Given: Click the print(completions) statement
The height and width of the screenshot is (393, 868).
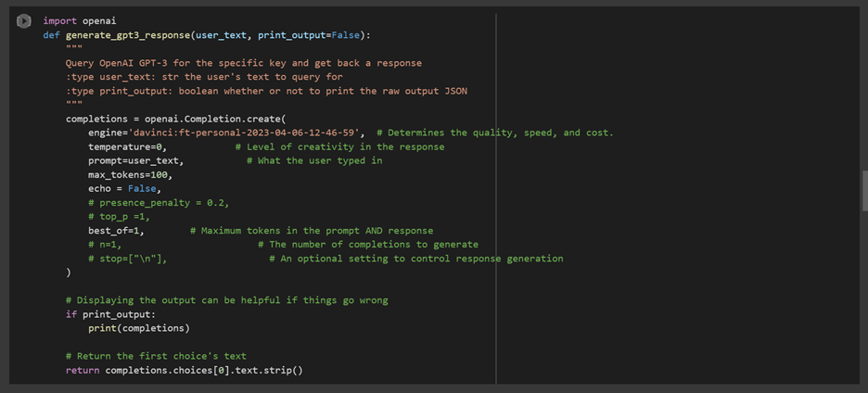Looking at the screenshot, I should pyautogui.click(x=138, y=328).
